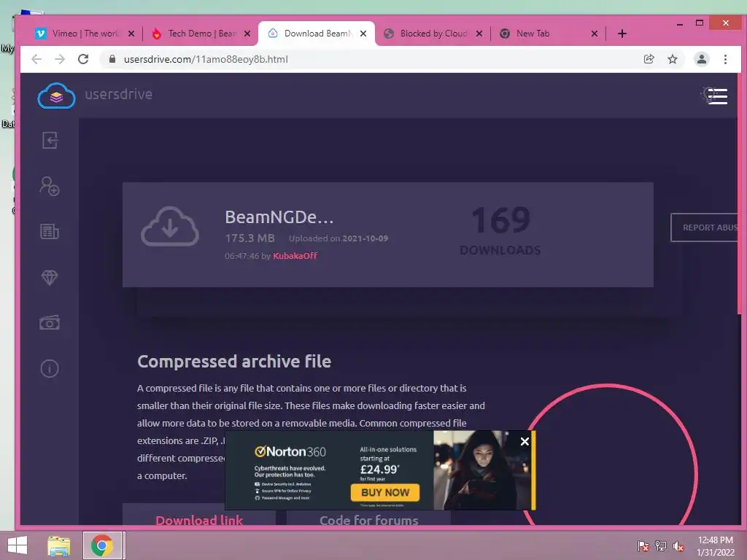Reload the usersdrive page
This screenshot has width=747, height=560.
[83, 59]
